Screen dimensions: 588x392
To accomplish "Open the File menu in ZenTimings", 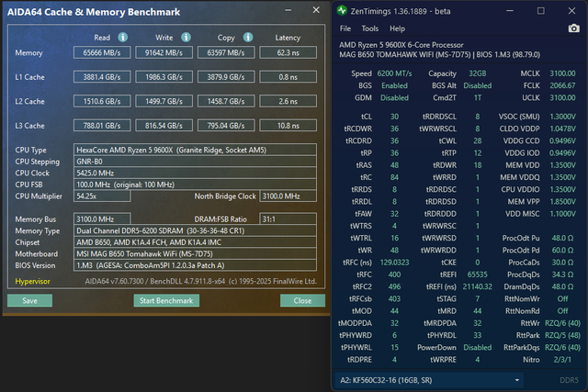I will [345, 28].
